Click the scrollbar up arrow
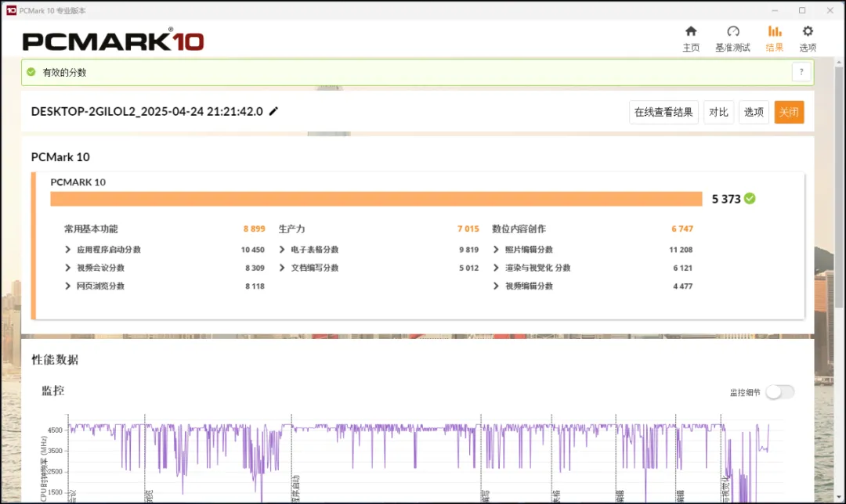The width and height of the screenshot is (846, 504). click(x=838, y=63)
